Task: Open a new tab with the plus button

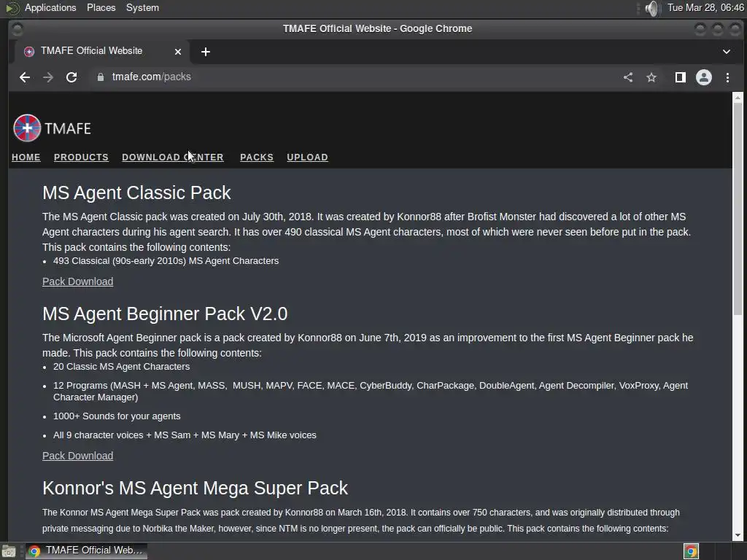Action: click(x=206, y=52)
